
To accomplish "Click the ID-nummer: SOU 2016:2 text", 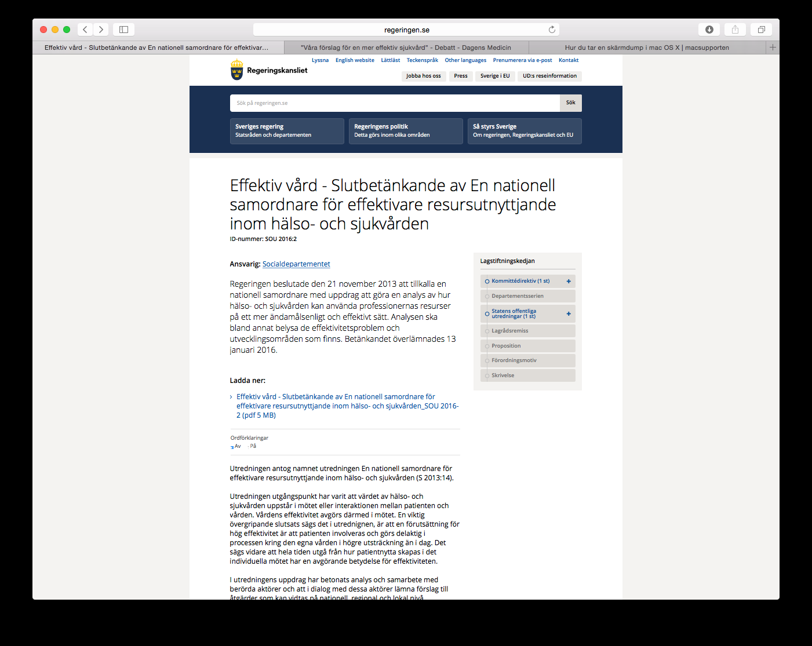I will tap(263, 239).
